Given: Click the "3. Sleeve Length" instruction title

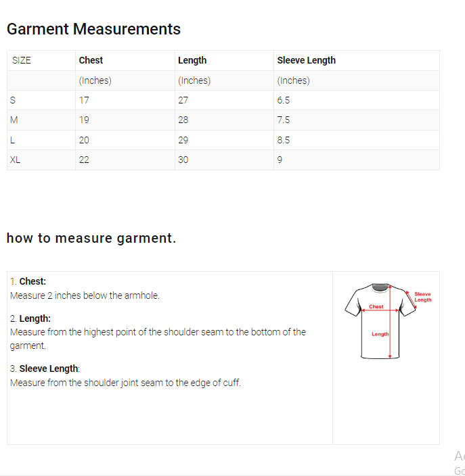Looking at the screenshot, I should 45,368.
